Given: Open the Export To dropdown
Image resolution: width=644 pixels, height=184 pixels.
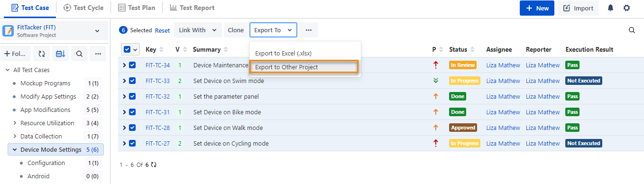Looking at the screenshot, I should click(274, 30).
